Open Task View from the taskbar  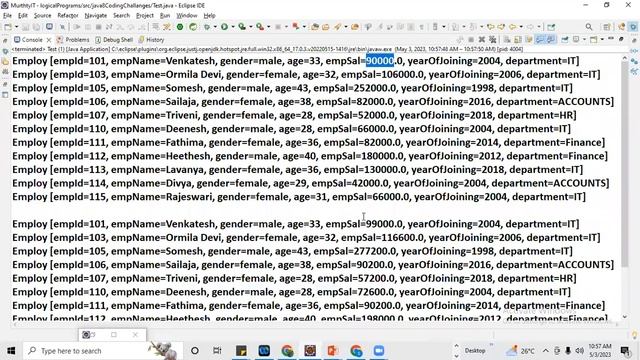click(x=217, y=351)
